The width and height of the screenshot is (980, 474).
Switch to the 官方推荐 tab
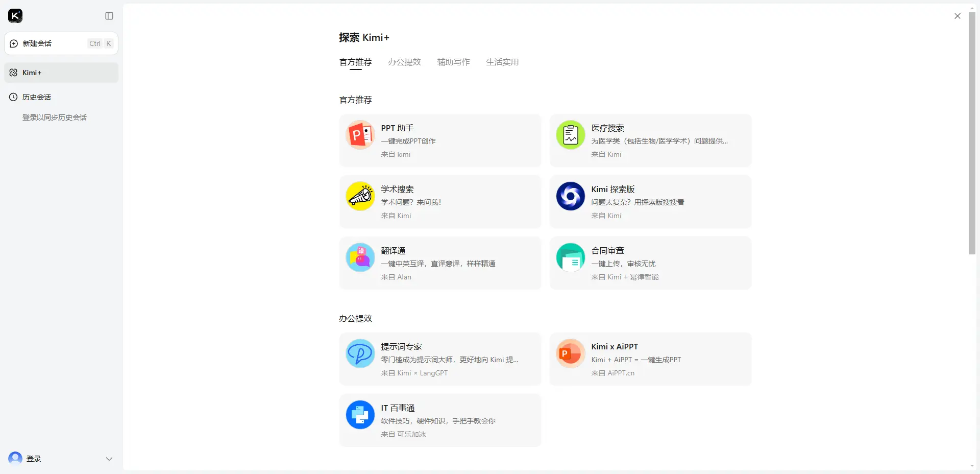(356, 62)
